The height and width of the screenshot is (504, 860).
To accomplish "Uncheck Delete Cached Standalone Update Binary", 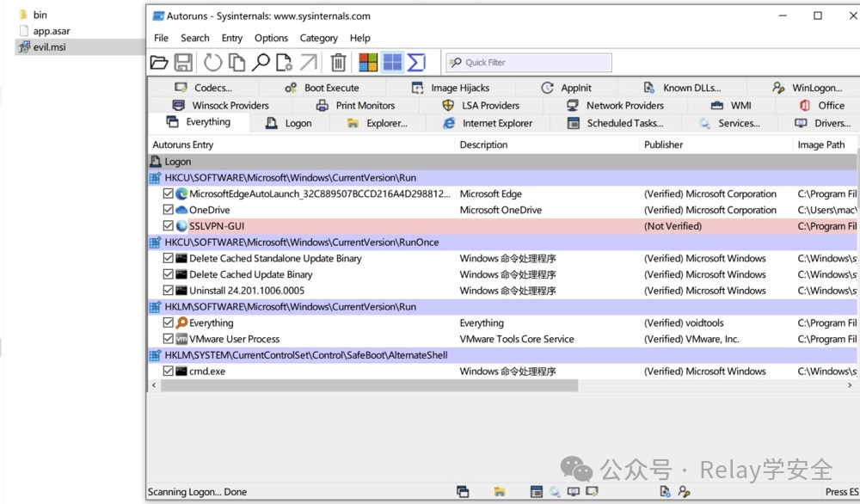I will 169,258.
